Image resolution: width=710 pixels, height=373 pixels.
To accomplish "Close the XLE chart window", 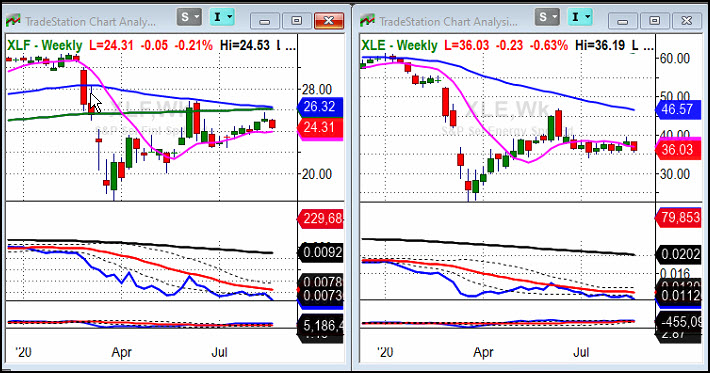I will [x=686, y=21].
